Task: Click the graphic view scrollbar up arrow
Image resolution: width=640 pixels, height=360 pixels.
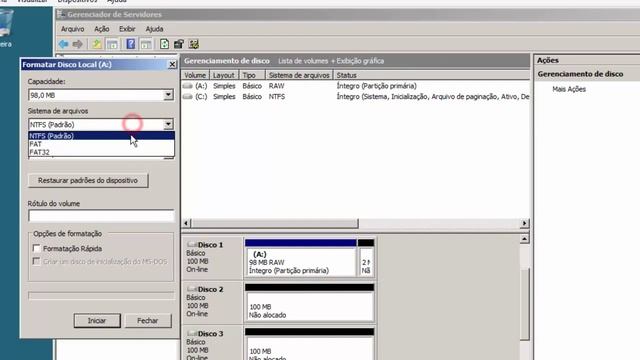Action: (524, 239)
